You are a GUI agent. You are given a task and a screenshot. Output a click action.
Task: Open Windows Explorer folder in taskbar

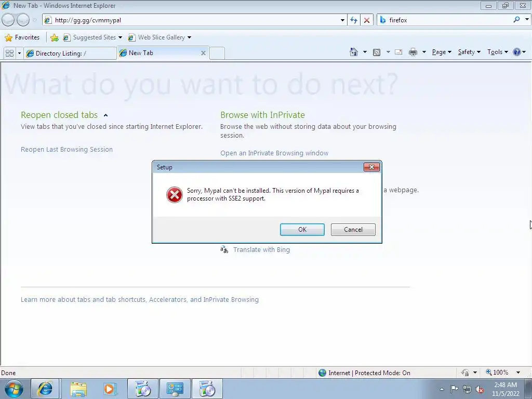78,389
